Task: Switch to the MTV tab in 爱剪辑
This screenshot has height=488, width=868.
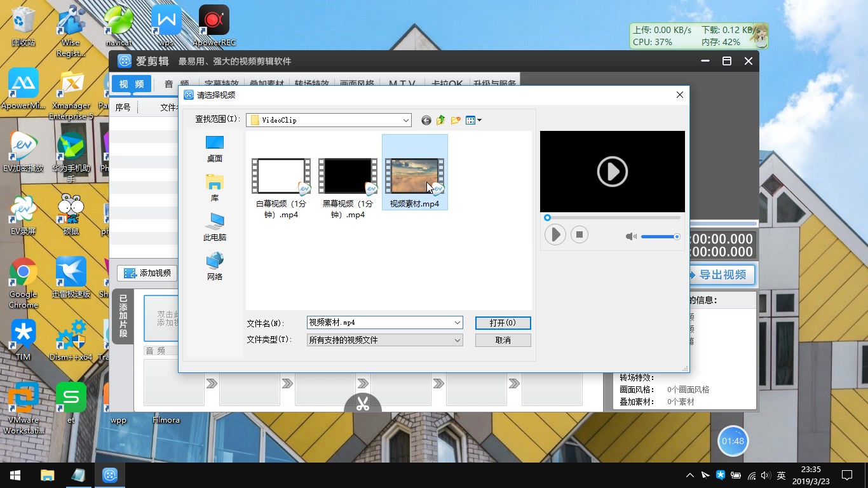Action: 402,84
